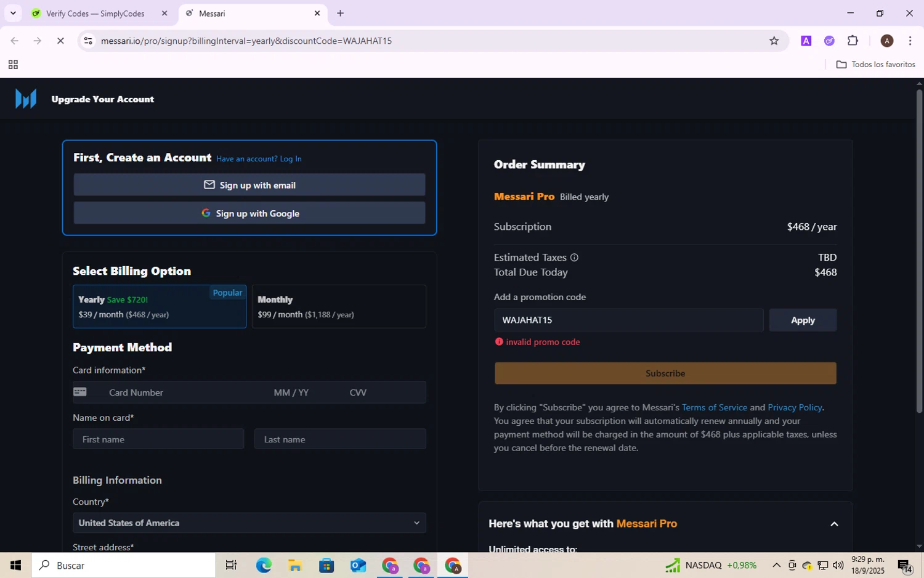Open the Chrome profile avatar
The width and height of the screenshot is (924, 578).
pos(887,41)
